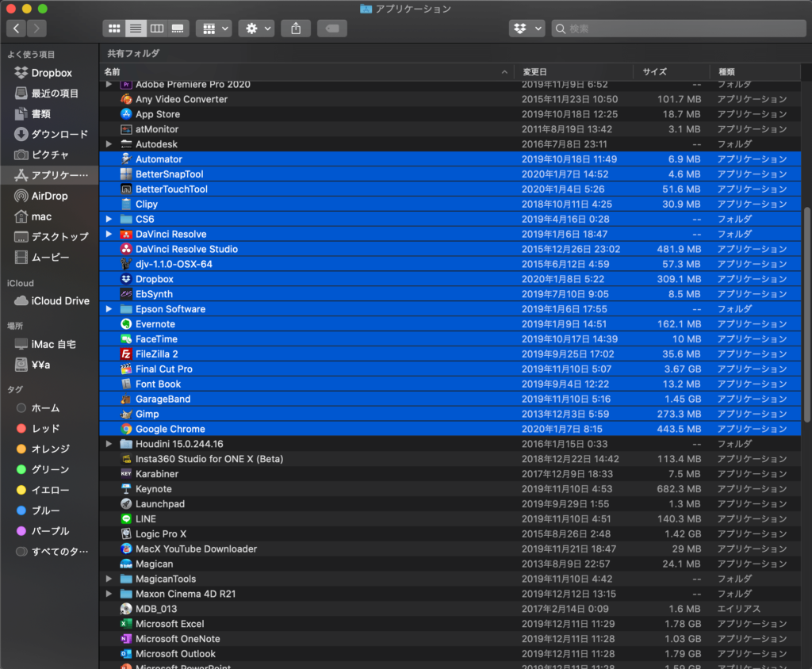This screenshot has height=669, width=812.
Task: Select the Launchpad row
Action: point(450,504)
